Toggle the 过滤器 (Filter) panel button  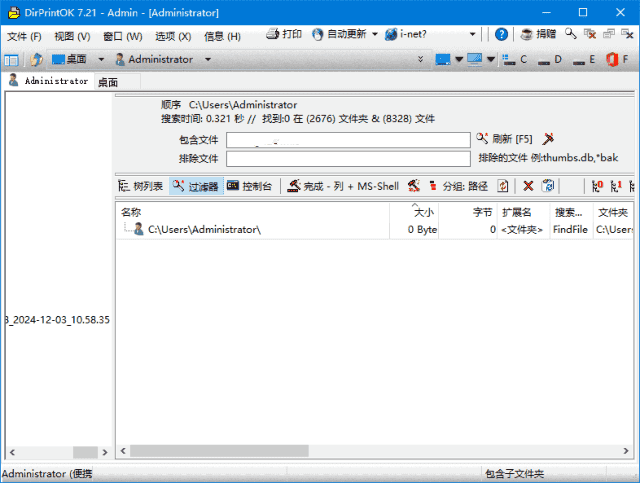(x=195, y=186)
